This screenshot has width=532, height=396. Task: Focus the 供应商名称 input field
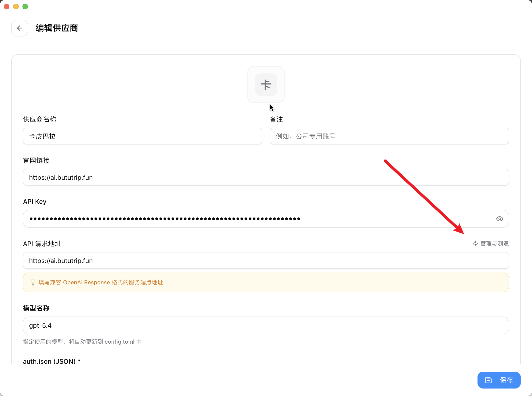point(142,136)
